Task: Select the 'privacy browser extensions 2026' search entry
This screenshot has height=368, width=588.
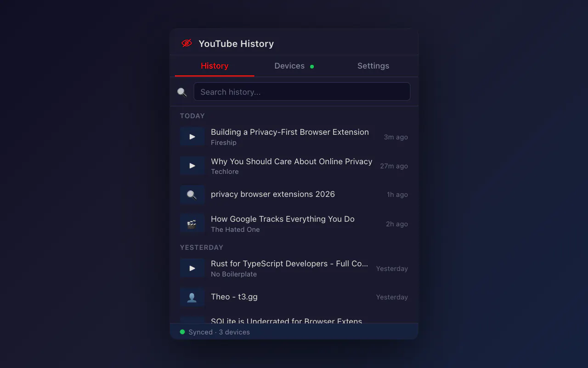Action: click(294, 195)
